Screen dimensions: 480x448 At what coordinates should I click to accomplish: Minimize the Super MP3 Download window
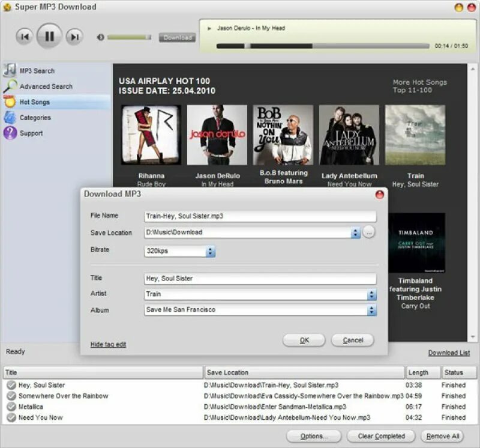(x=458, y=7)
